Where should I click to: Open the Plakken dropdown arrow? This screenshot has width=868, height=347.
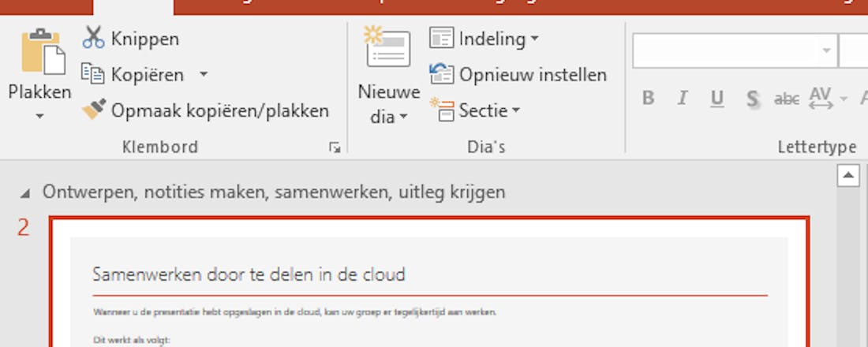[39, 117]
